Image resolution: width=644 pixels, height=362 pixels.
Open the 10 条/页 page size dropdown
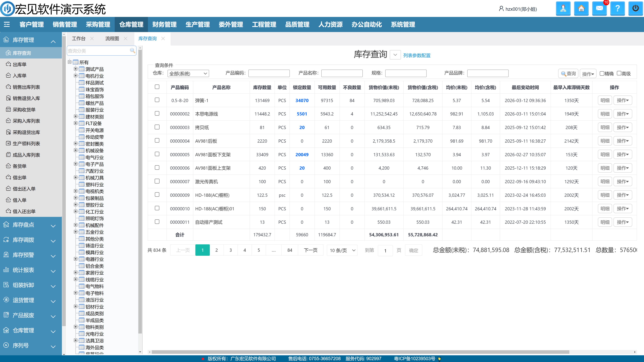point(342,250)
